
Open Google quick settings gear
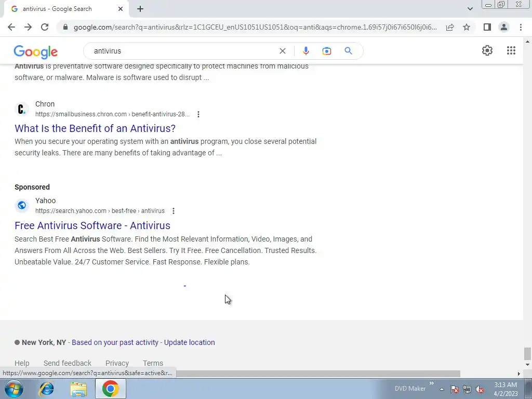[487, 50]
